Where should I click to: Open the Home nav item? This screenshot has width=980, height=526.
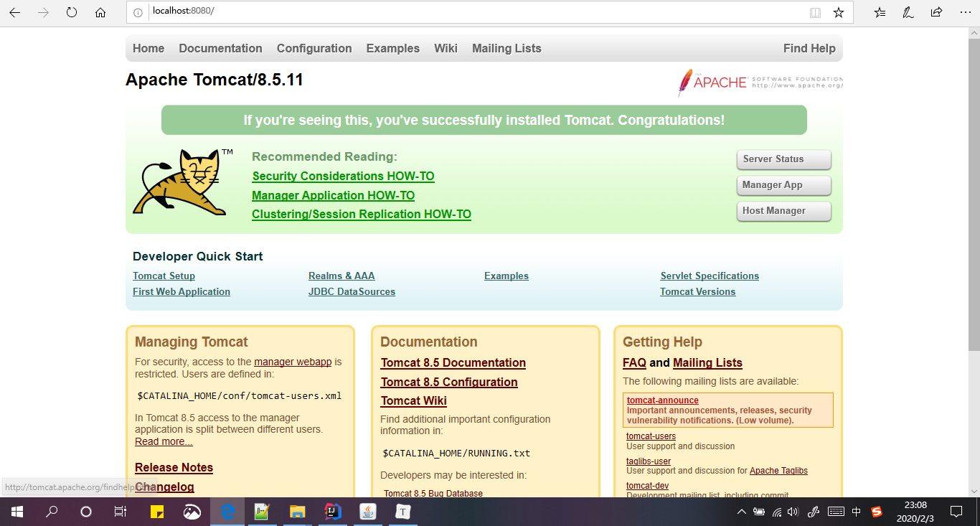[x=149, y=48]
